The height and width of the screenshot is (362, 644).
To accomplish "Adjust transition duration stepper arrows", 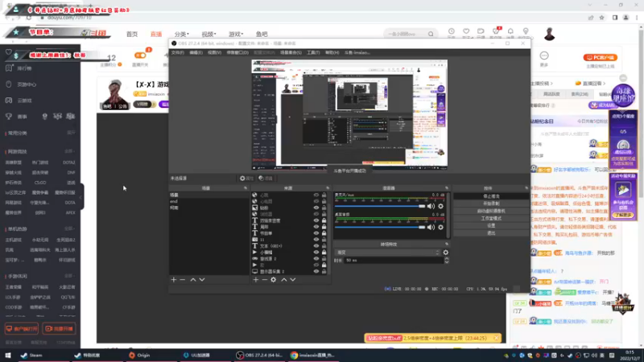I will (447, 260).
